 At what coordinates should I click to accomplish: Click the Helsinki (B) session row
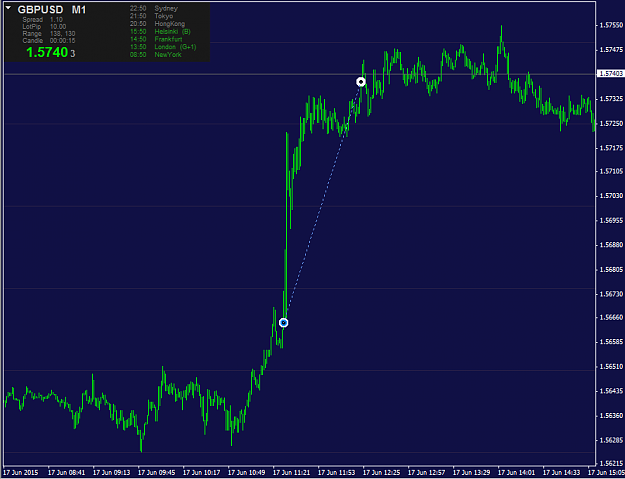tap(160, 31)
